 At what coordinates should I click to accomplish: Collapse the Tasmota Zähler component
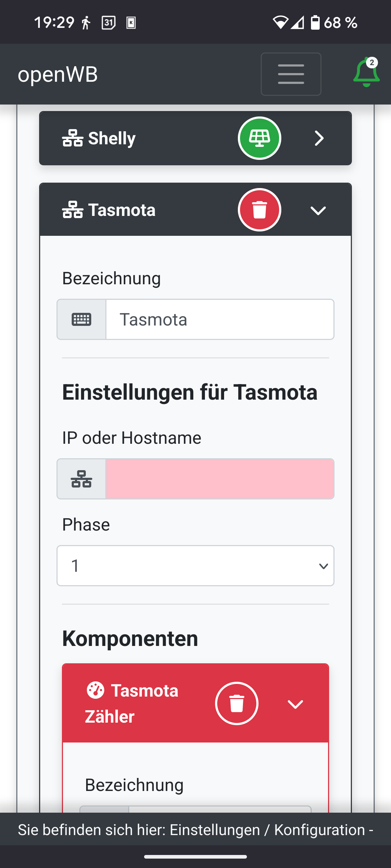pyautogui.click(x=295, y=704)
